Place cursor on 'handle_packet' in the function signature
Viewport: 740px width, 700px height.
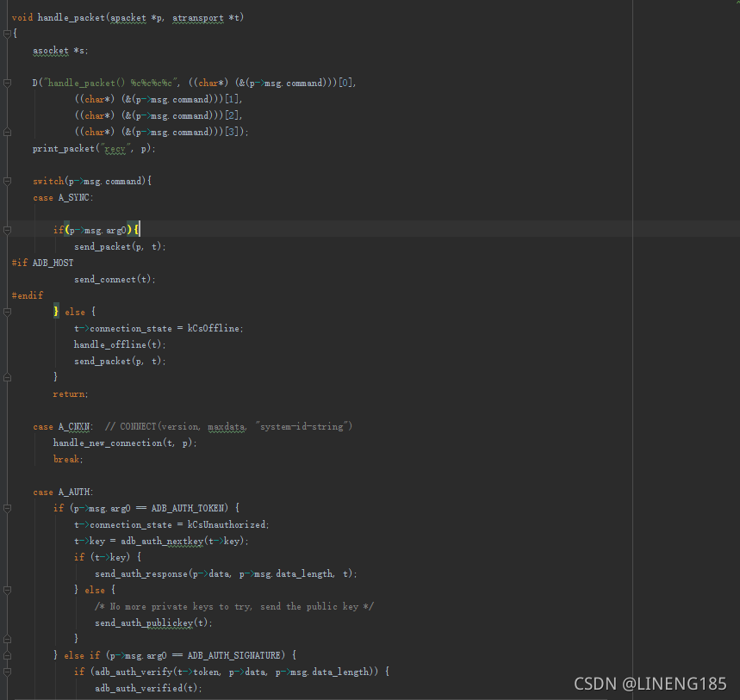tap(71, 17)
